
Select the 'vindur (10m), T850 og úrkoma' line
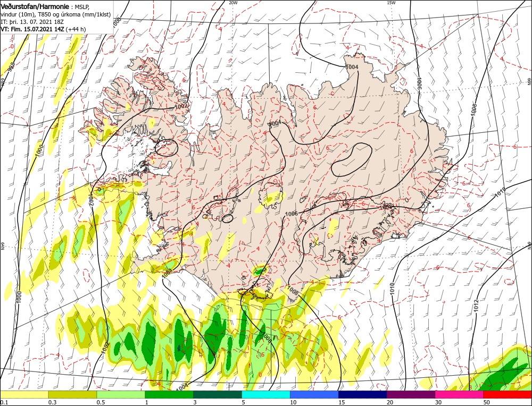pyautogui.click(x=55, y=14)
